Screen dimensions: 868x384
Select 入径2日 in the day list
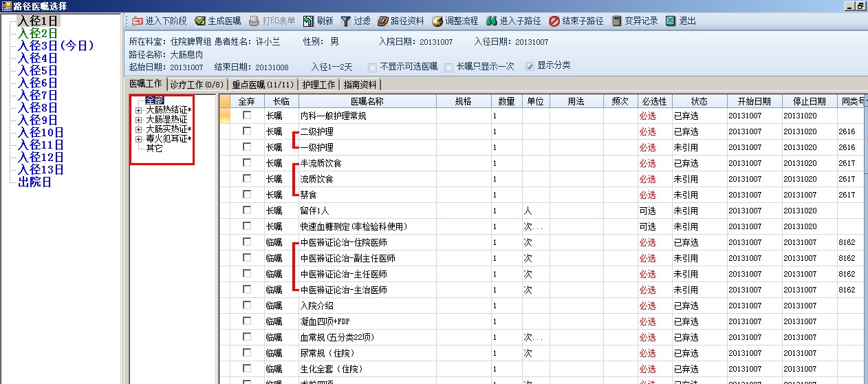38,33
